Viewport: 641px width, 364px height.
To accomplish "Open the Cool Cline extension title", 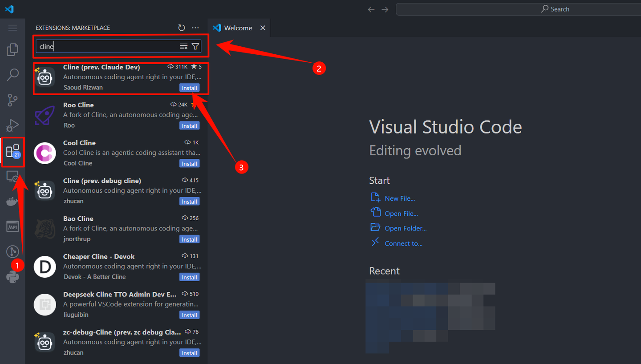I will coord(79,143).
